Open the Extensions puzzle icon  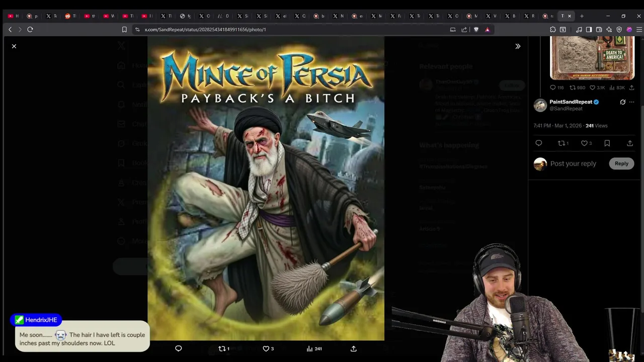552,30
